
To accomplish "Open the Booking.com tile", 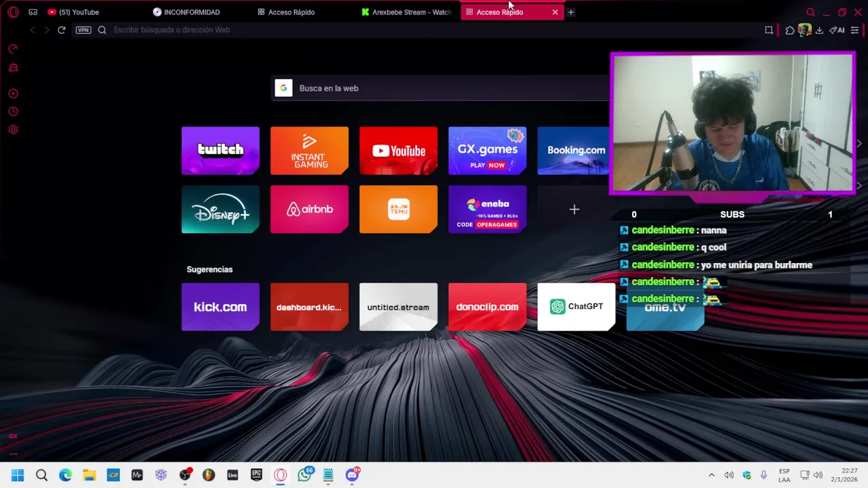I will [574, 150].
